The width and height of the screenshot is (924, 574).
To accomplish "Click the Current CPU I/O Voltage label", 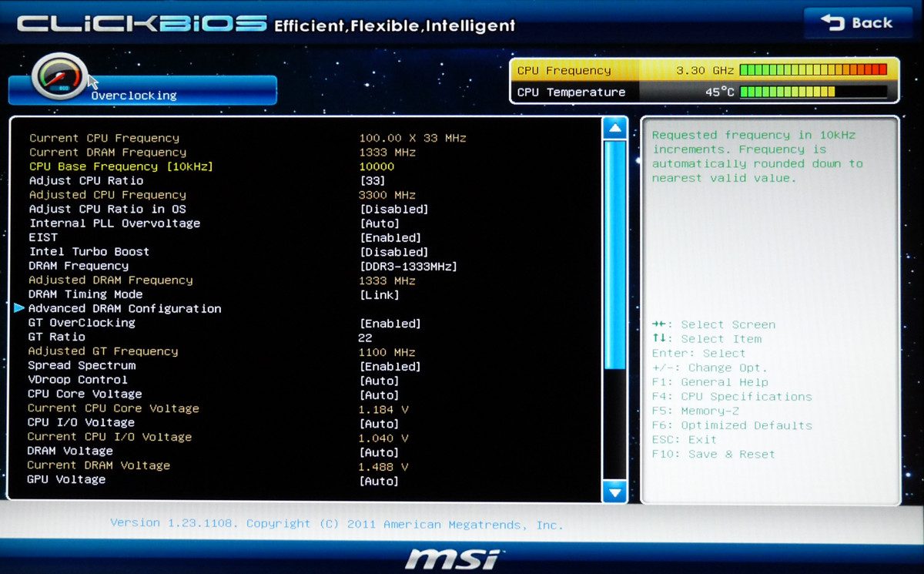I will pyautogui.click(x=109, y=437).
